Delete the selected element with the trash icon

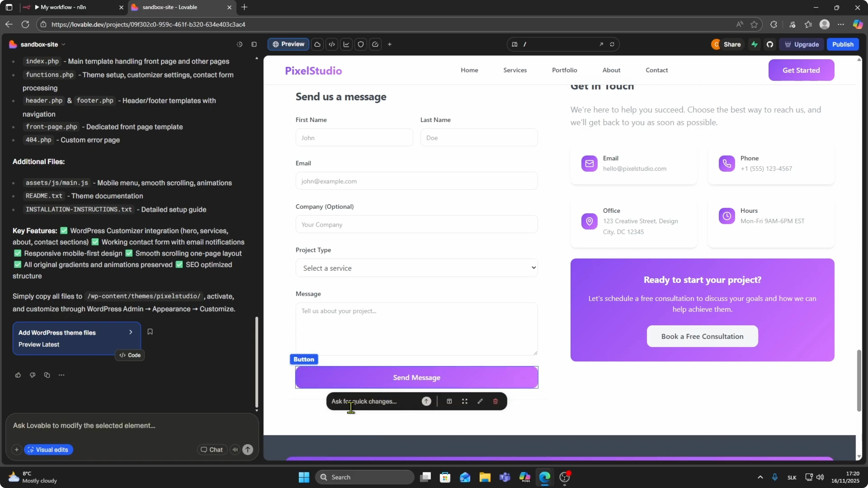pyautogui.click(x=495, y=401)
